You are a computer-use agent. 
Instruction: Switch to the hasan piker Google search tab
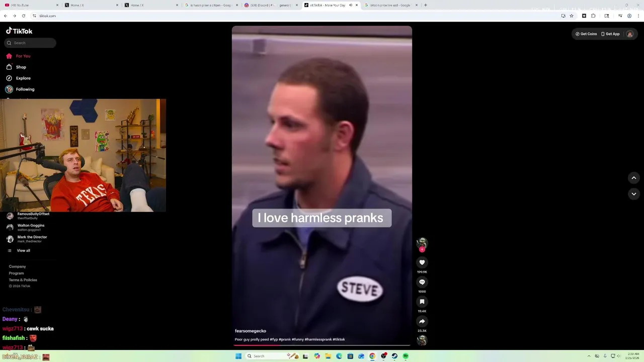click(x=211, y=5)
